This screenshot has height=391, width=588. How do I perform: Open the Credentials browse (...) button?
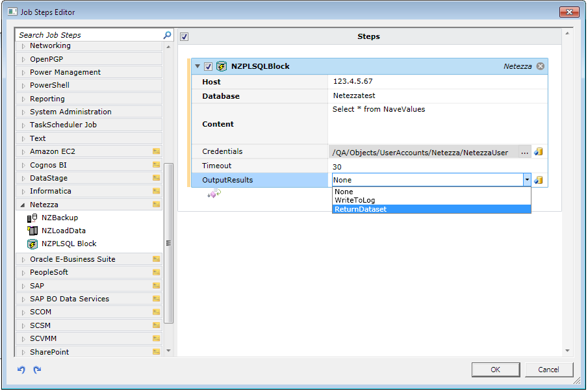click(525, 151)
